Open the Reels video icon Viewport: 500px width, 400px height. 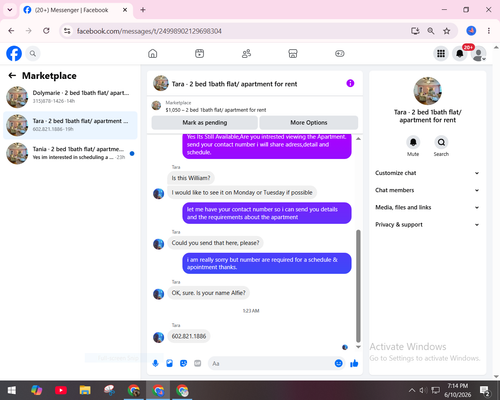[x=199, y=53]
